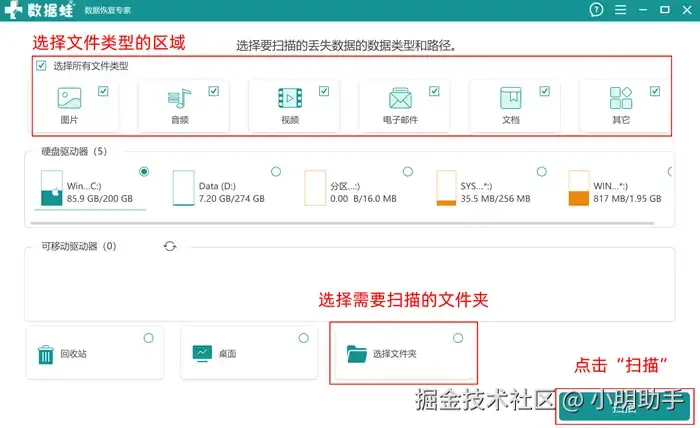This screenshot has width=700, height=428.
Task: Click the 可移动驱动器 (0) section heading
Action: pos(79,246)
